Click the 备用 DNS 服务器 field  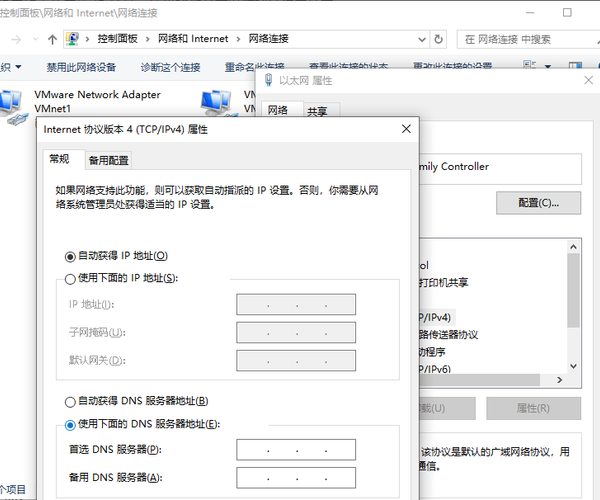point(296,478)
